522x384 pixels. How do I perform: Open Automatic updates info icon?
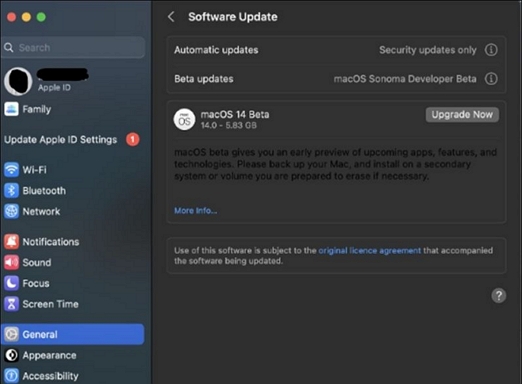point(491,50)
